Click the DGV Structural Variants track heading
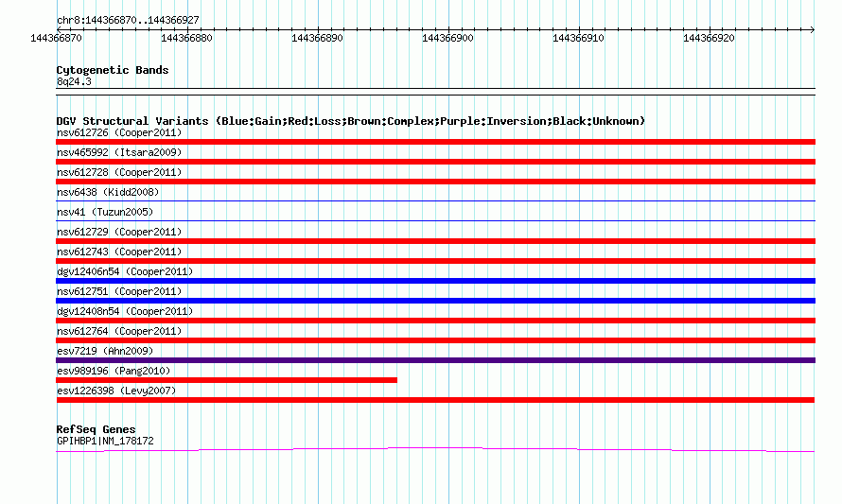 click(351, 121)
